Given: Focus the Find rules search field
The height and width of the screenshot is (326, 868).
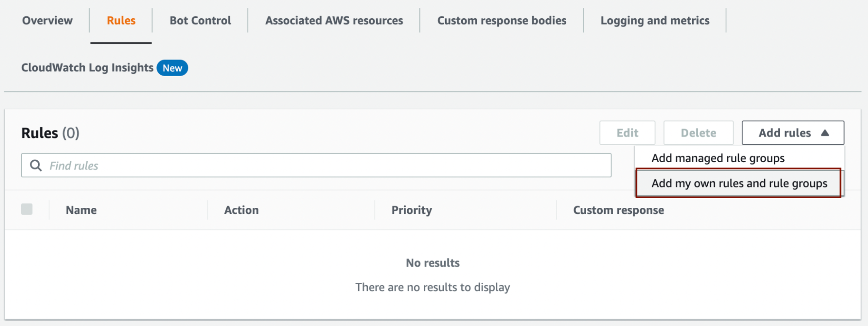Looking at the screenshot, I should [x=316, y=165].
